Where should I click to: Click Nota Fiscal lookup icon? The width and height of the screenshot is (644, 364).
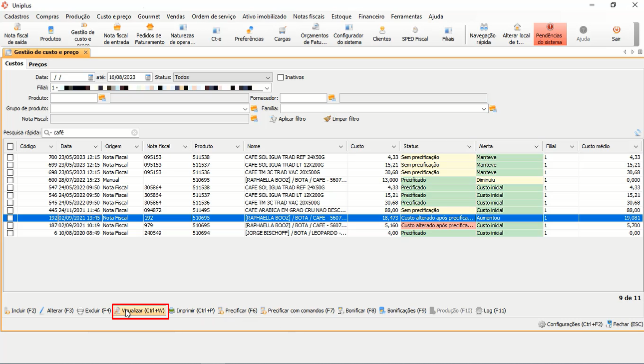click(x=254, y=119)
